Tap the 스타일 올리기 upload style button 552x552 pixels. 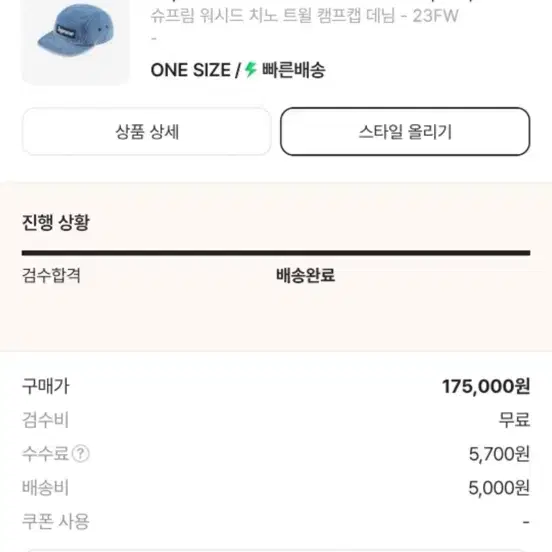tap(405, 132)
